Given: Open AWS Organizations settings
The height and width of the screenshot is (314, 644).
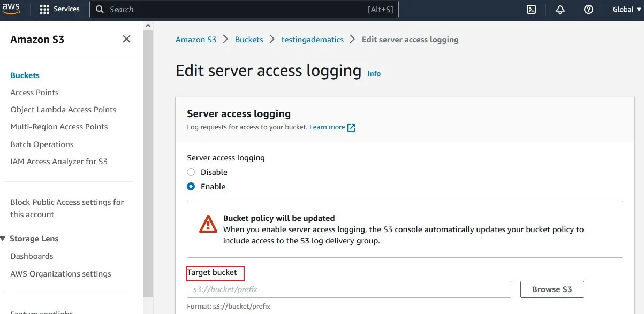Looking at the screenshot, I should tap(60, 274).
